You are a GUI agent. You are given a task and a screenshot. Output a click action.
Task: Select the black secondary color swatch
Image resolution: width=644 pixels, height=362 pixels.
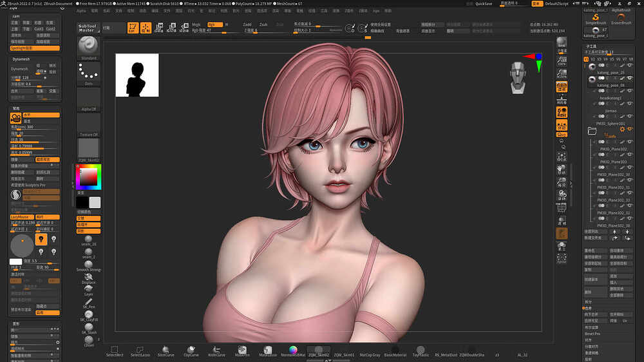[82, 202]
